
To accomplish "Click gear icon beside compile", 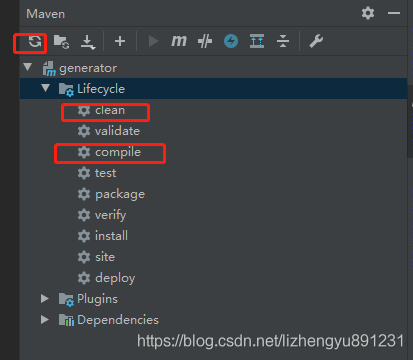I will point(84,152).
